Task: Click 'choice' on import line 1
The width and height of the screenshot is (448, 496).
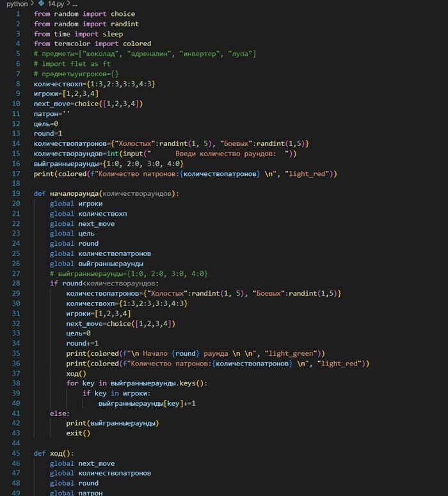Action: pos(123,14)
